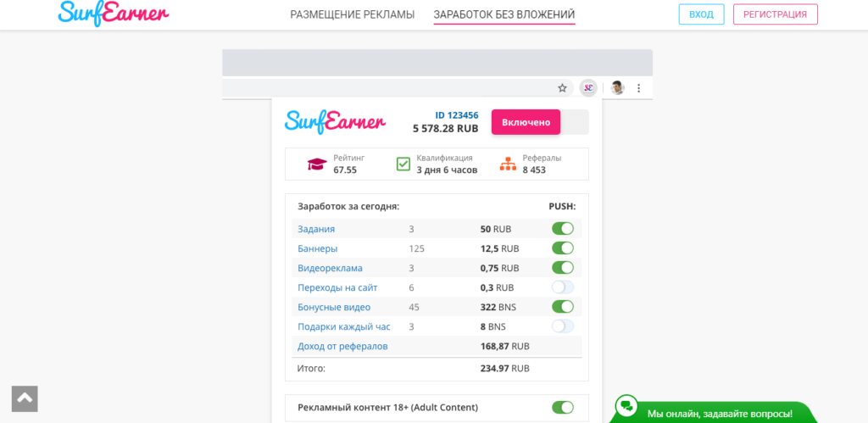Click the Вход button
This screenshot has width=868, height=423.
tap(701, 14)
